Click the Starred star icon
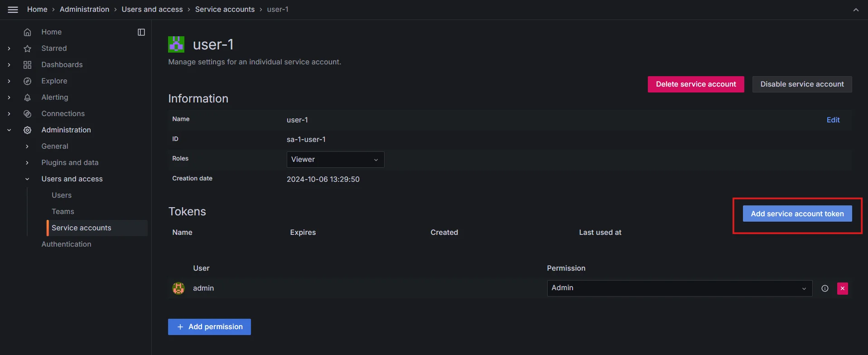Viewport: 868px width, 355px height. (x=28, y=49)
